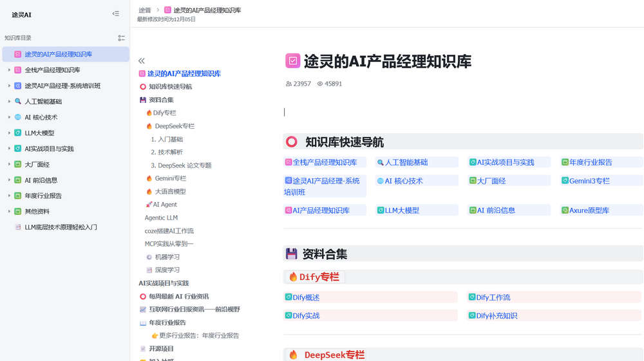Image resolution: width=644 pixels, height=361 pixels.
Task: Expand the AI 核心技术 tree node
Action: coord(9,117)
